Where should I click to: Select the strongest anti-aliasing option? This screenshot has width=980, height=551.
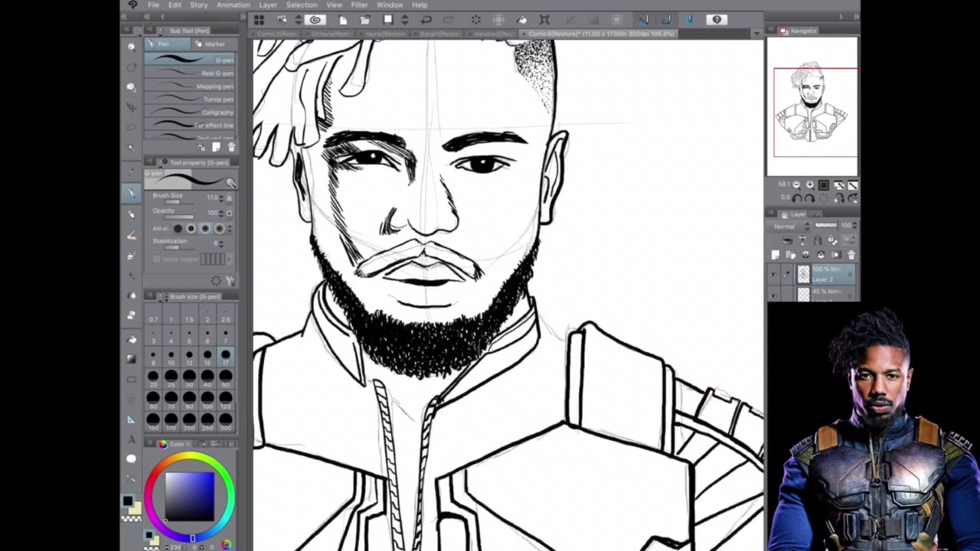219,228
